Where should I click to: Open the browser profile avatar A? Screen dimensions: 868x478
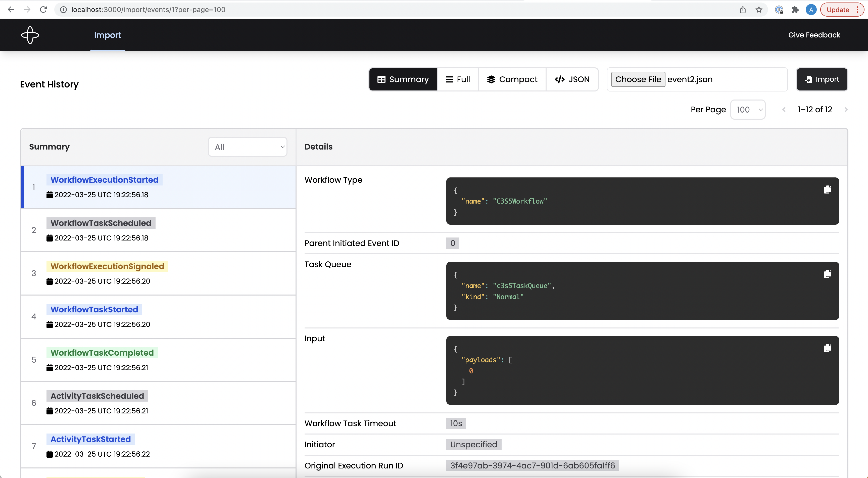[811, 10]
